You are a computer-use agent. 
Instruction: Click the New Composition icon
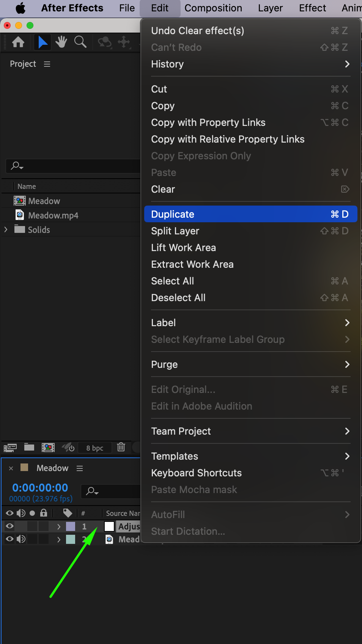tap(48, 448)
